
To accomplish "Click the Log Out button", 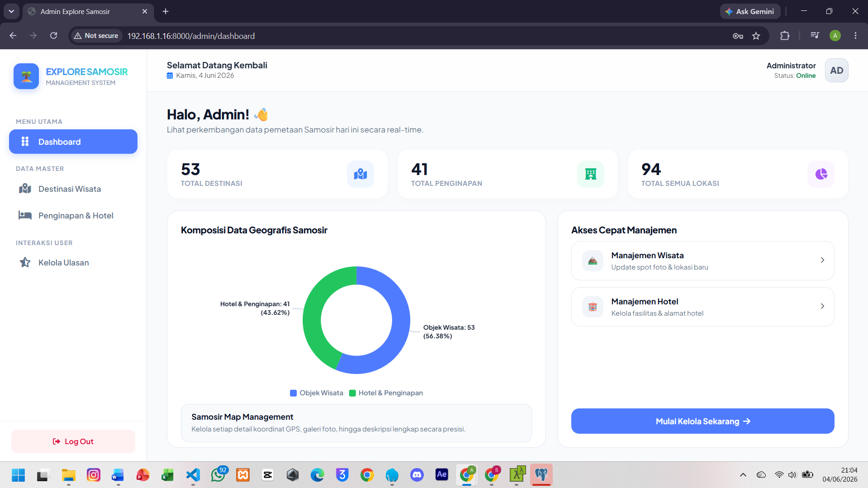I will [73, 441].
